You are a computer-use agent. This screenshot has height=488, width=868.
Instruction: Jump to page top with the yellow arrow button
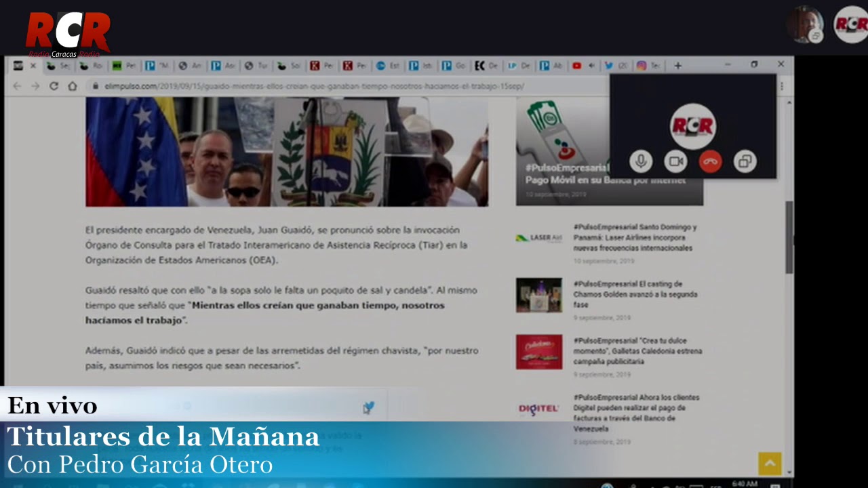(770, 464)
